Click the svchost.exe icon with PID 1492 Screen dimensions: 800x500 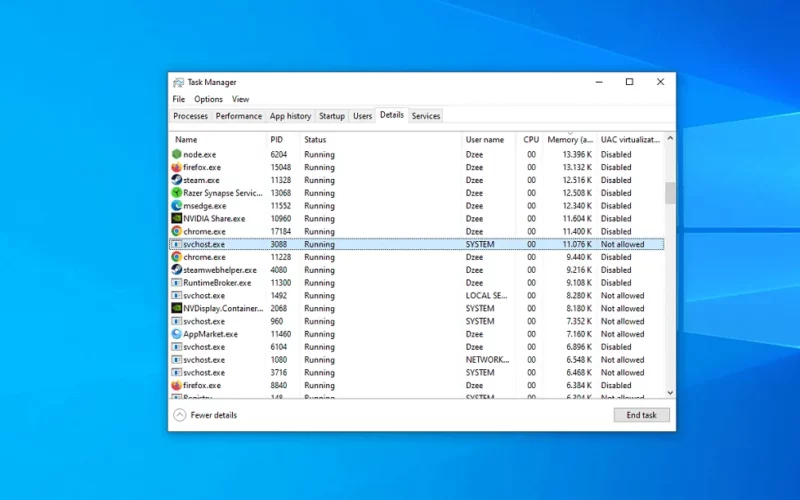[177, 295]
